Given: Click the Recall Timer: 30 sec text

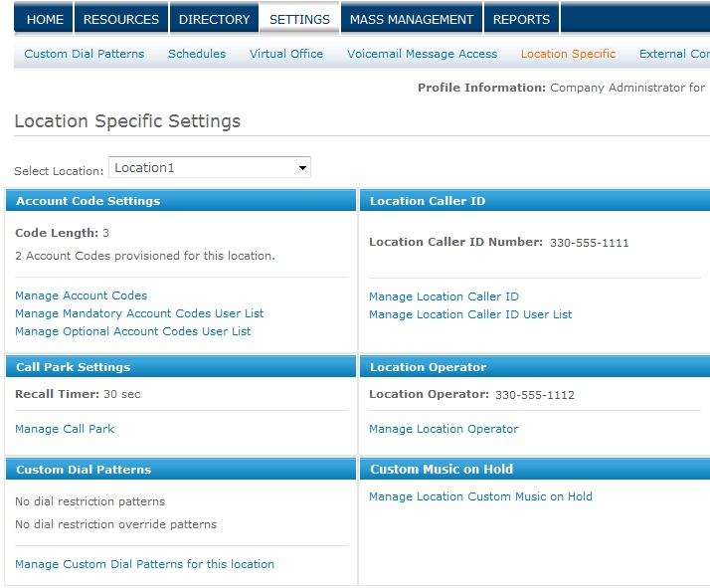Looking at the screenshot, I should [x=78, y=394].
